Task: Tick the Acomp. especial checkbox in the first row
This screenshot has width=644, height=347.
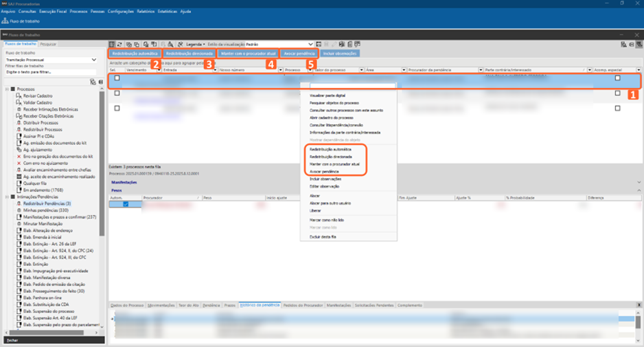Action: [x=617, y=78]
